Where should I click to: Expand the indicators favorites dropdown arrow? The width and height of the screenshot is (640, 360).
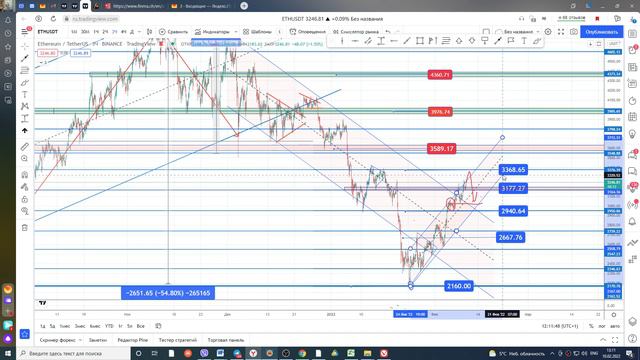click(x=236, y=32)
